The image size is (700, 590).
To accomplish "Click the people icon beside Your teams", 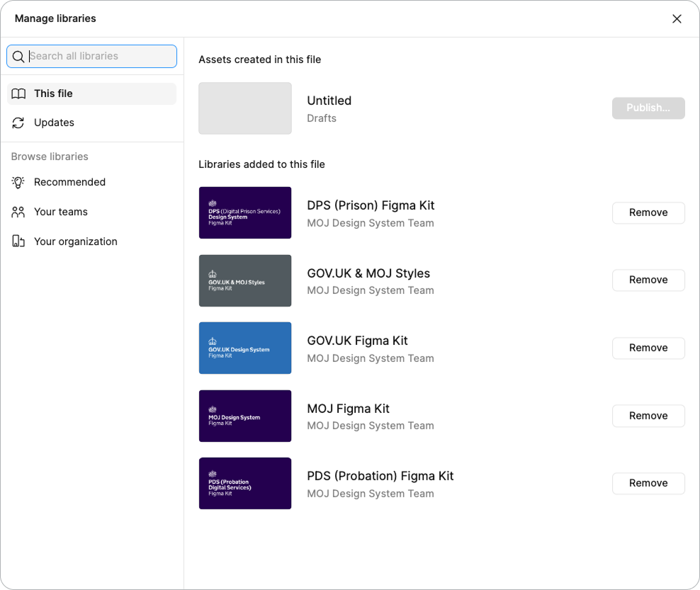I will (18, 212).
